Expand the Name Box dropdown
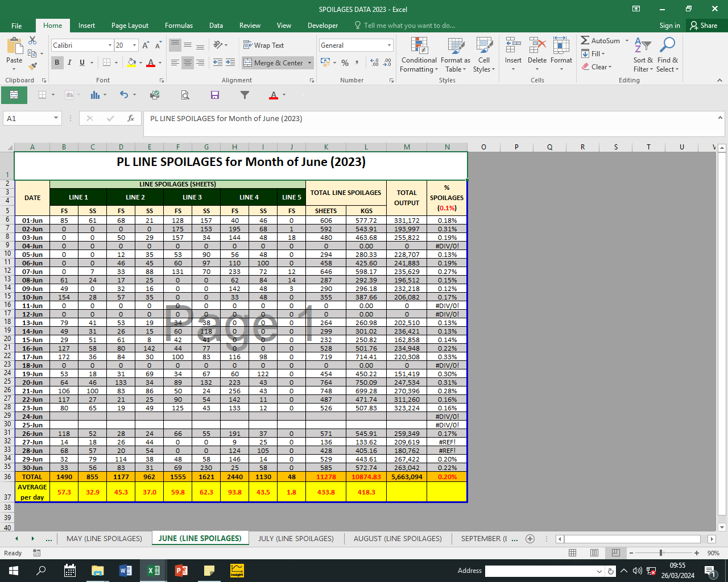The image size is (728, 582). [56, 118]
